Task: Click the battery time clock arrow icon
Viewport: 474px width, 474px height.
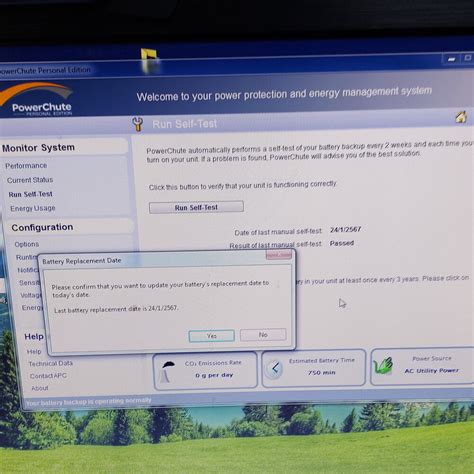Action: click(274, 369)
